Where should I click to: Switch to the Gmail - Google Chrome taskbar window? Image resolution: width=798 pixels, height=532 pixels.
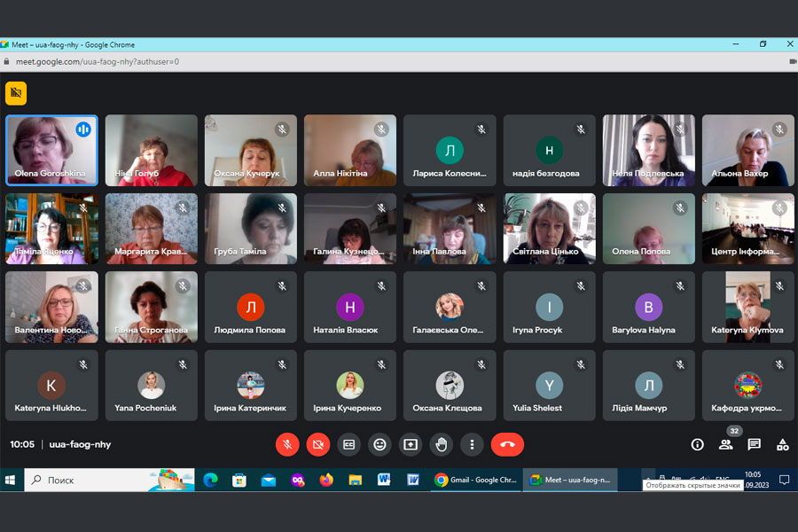(476, 480)
